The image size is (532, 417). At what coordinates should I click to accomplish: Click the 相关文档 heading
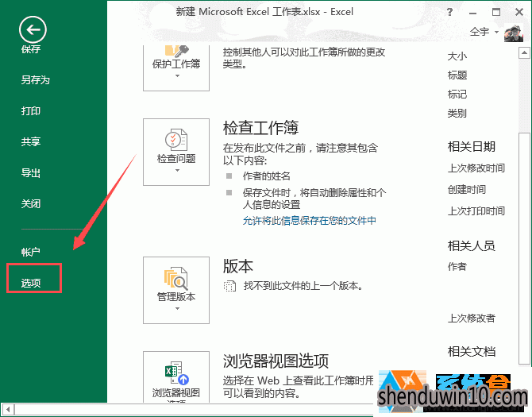tap(472, 352)
